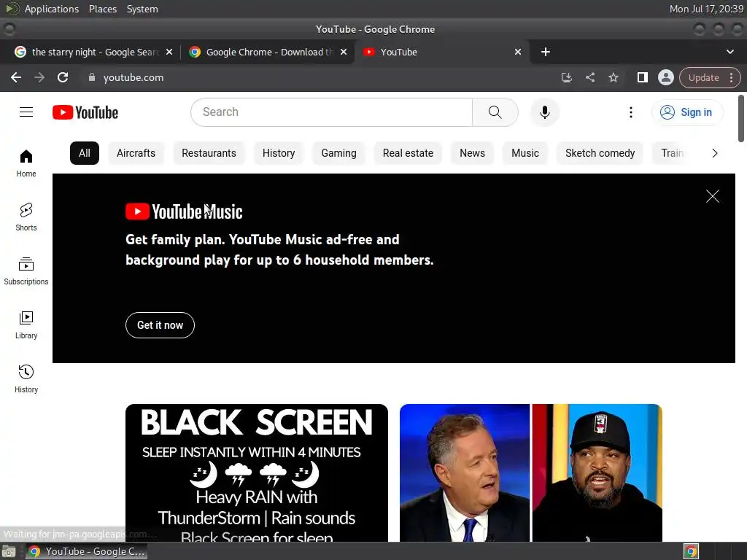The image size is (747, 560).
Task: Go to Home in the sidebar
Action: click(26, 163)
